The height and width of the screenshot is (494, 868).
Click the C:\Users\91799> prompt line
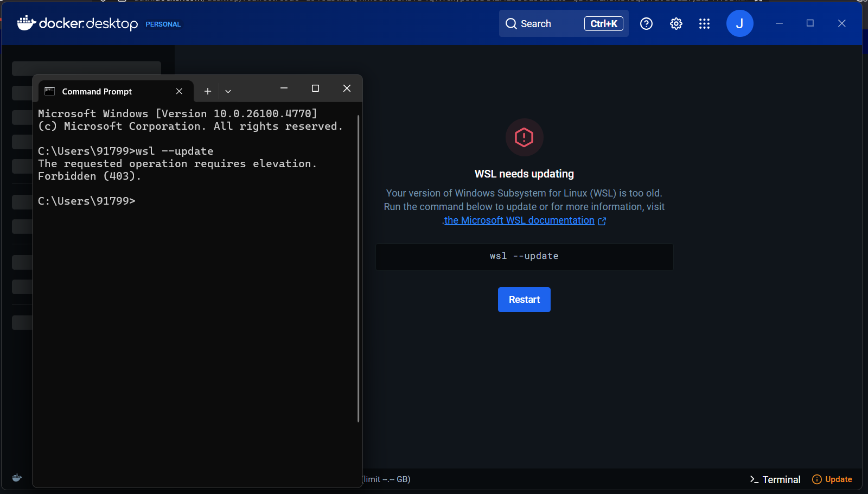tap(87, 201)
